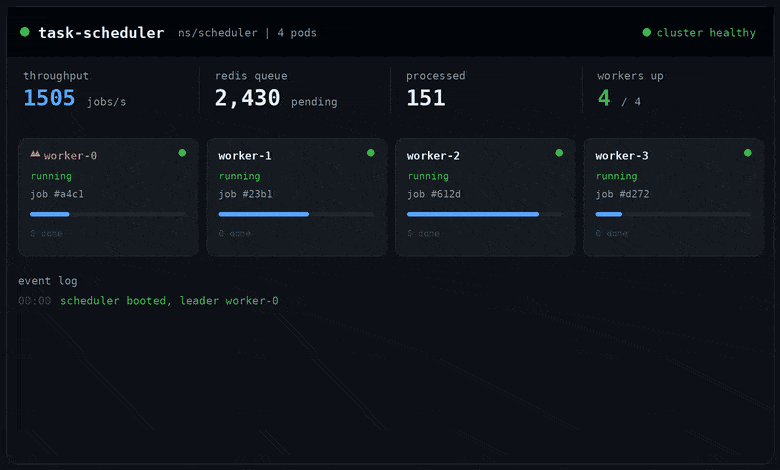Click worker-2 job progress bar
Viewport: 780px width, 470px height.
[x=485, y=214]
